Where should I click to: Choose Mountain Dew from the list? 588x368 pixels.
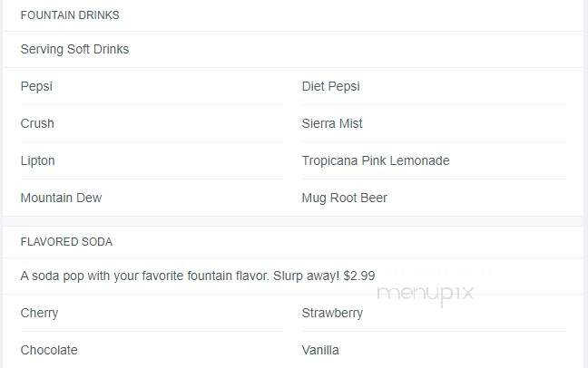coord(61,198)
